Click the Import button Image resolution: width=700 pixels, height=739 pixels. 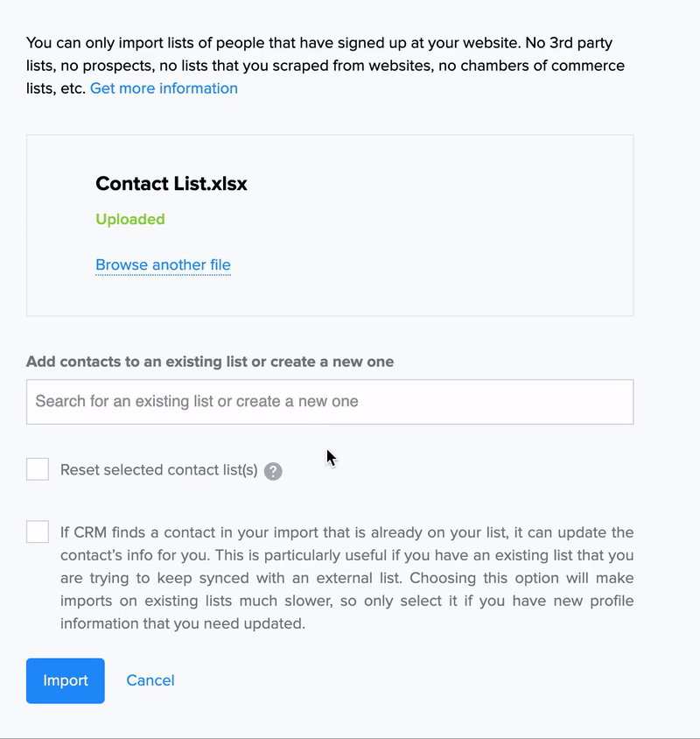(x=66, y=680)
